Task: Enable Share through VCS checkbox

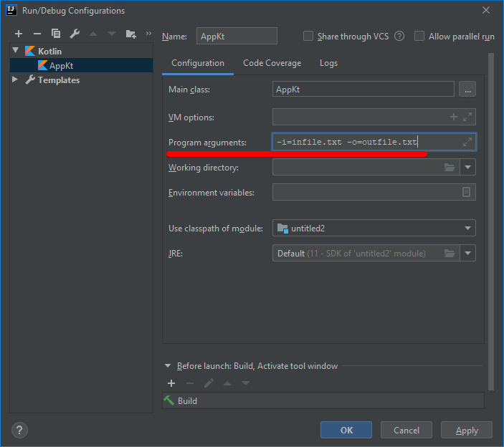Action: pos(308,37)
